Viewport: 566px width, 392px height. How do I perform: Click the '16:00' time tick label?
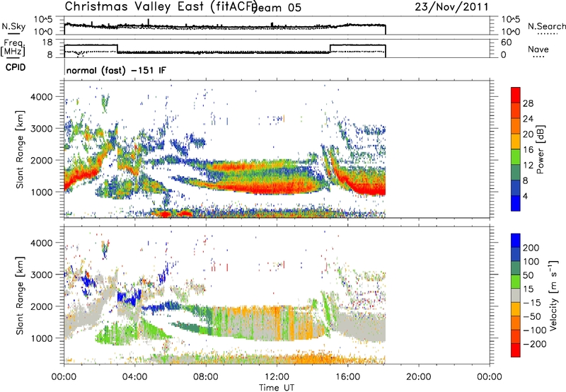[x=347, y=377]
